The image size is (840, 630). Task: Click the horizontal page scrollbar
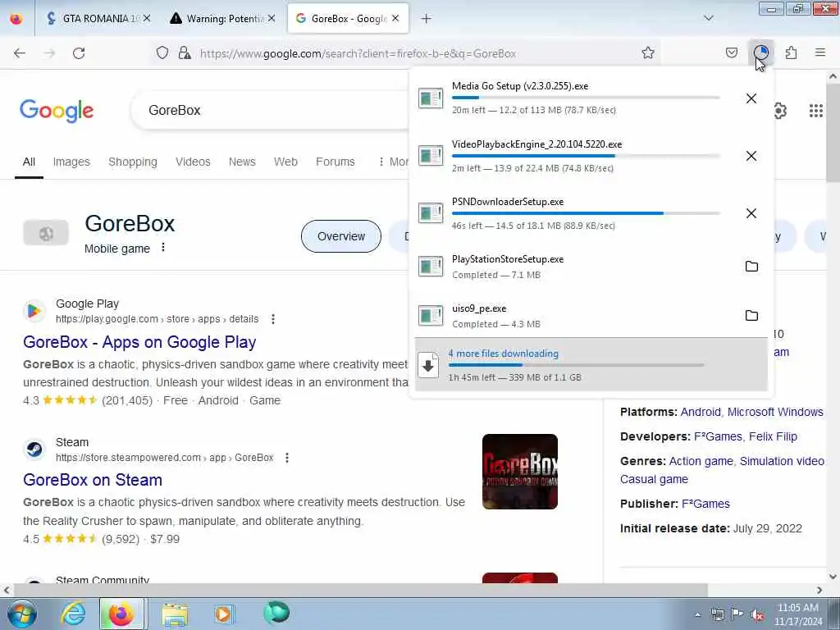click(x=360, y=590)
